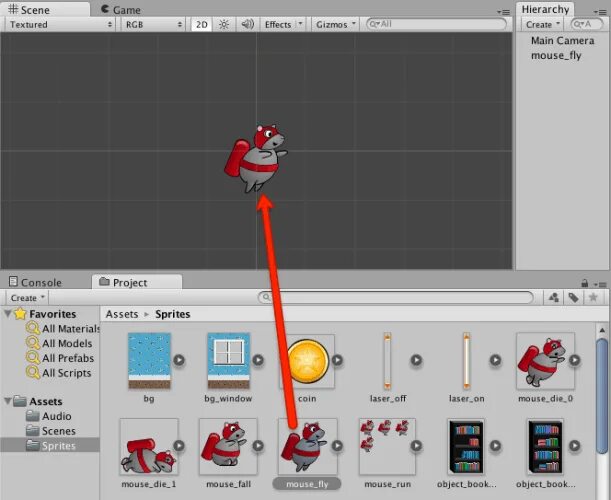This screenshot has width=611, height=500.
Task: Expand the laser_off sprite arrow
Action: point(416,360)
